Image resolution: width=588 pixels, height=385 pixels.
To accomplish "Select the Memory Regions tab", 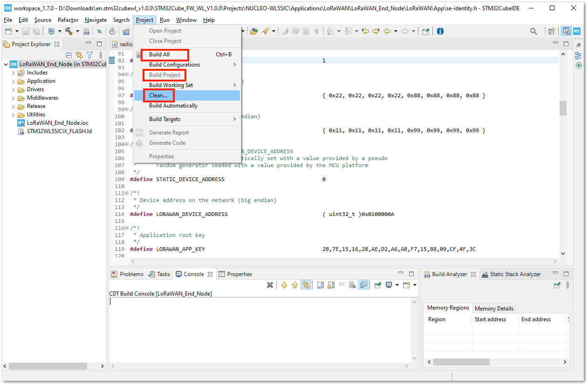I will point(448,308).
